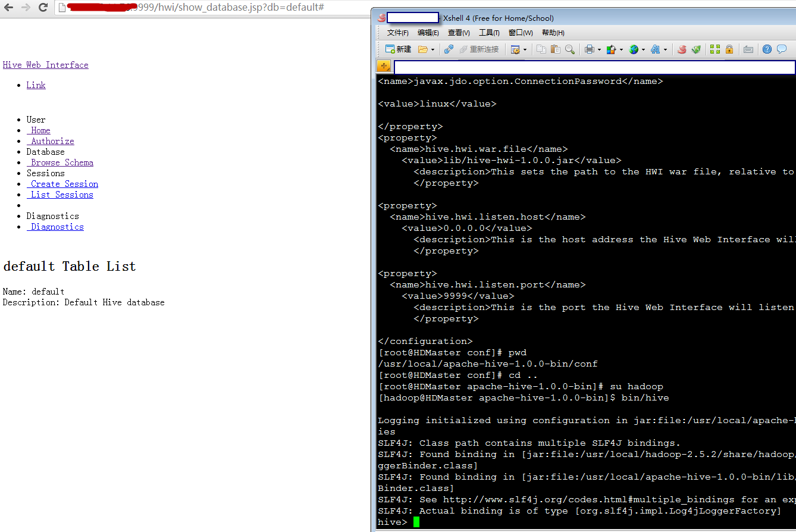Viewport: 796px width, 532px height.
Task: Click the browser back arrow button
Action: point(9,8)
